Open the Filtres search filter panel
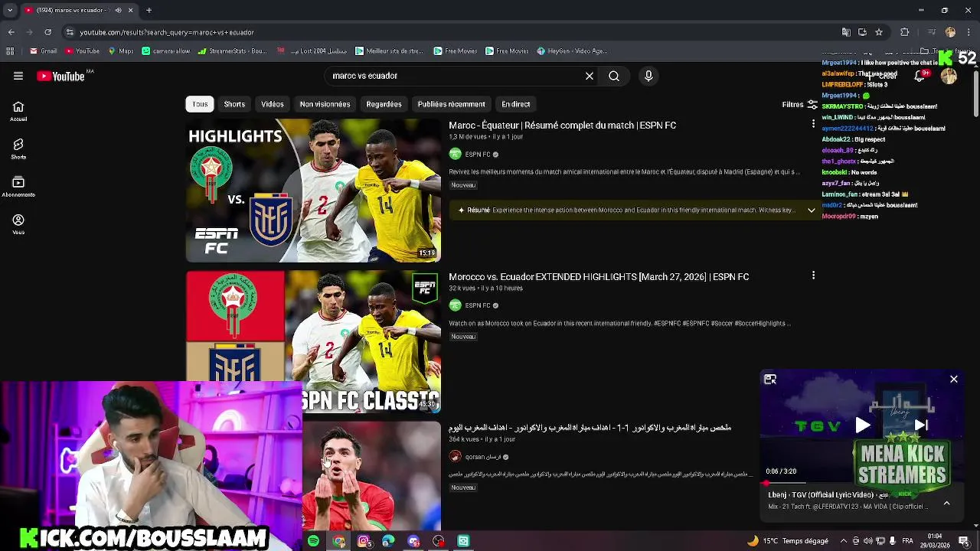 pos(800,104)
